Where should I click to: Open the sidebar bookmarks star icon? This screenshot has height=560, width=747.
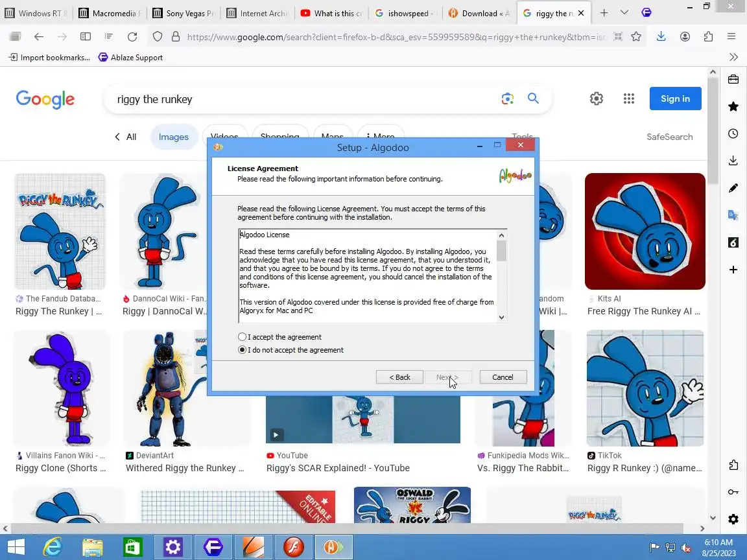tap(733, 106)
